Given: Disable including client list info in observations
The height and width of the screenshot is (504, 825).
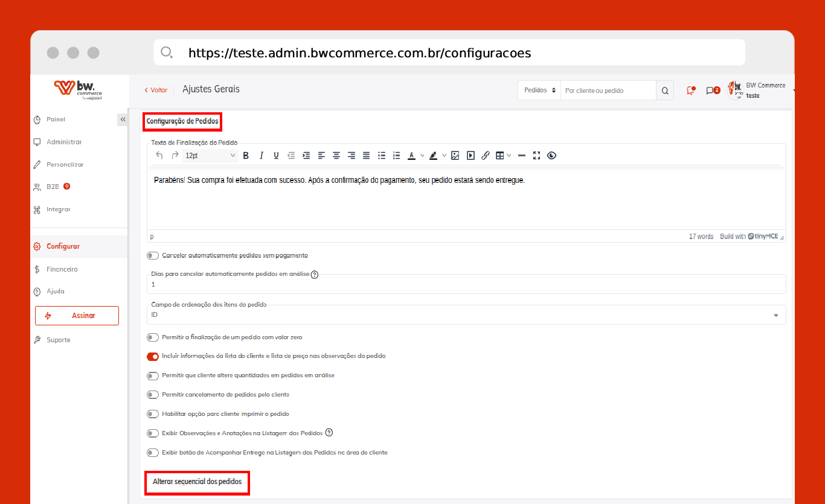Looking at the screenshot, I should tap(153, 356).
